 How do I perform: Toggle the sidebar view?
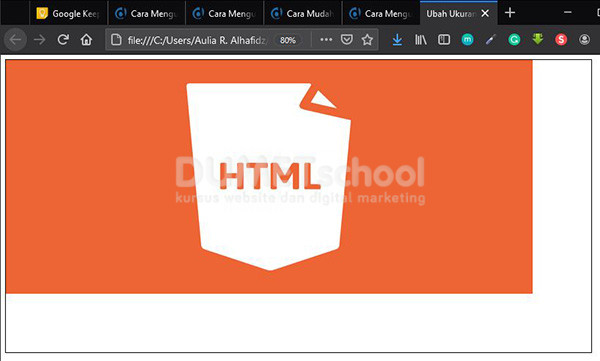[x=444, y=39]
